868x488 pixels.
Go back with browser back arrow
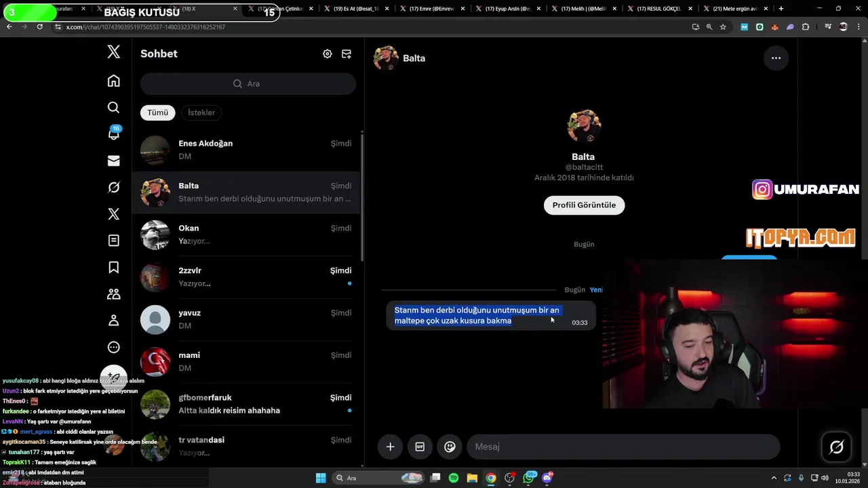(x=9, y=26)
